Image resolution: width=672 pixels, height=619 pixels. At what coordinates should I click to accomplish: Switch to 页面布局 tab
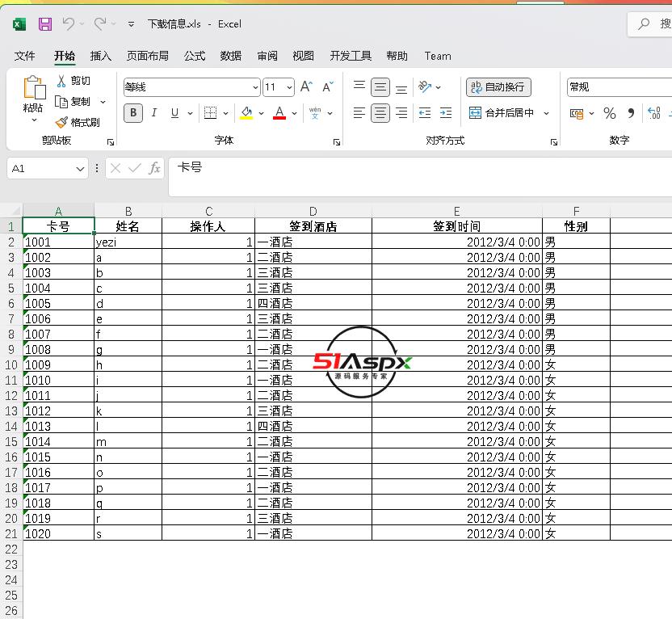(x=148, y=56)
